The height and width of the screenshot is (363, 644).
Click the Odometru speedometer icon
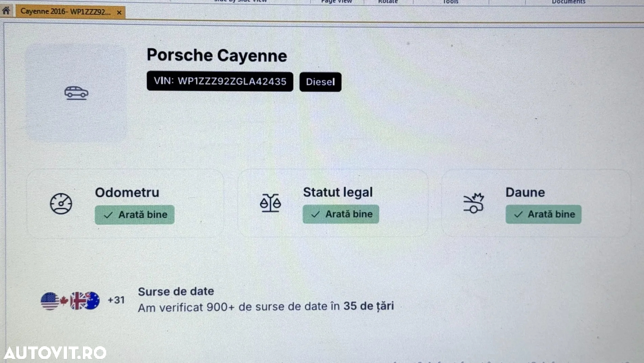pyautogui.click(x=61, y=203)
